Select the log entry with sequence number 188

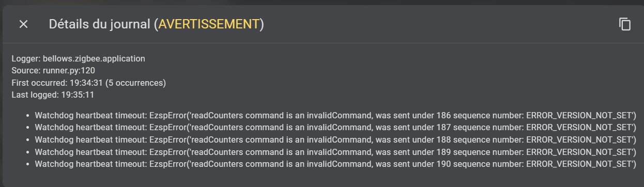tap(335, 139)
